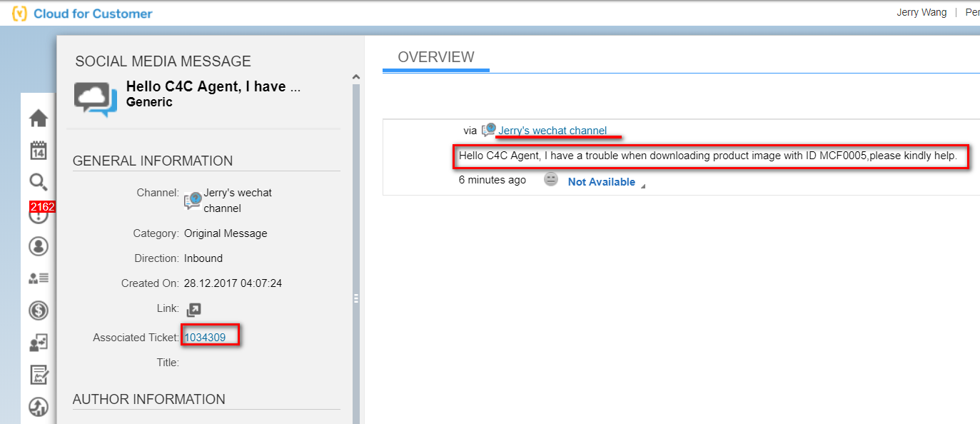980x424 pixels.
Task: Click the social media message cloud icon
Action: (96, 99)
